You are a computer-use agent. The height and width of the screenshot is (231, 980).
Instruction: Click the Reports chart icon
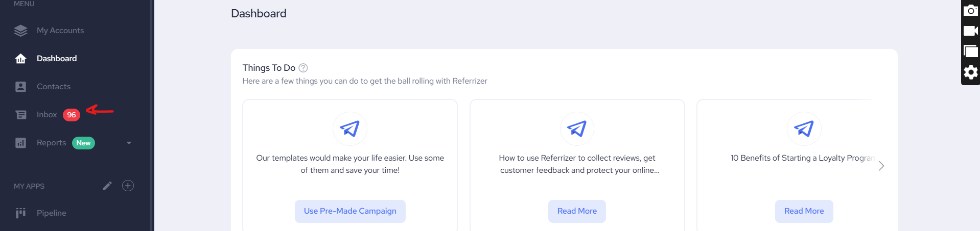coord(21,143)
